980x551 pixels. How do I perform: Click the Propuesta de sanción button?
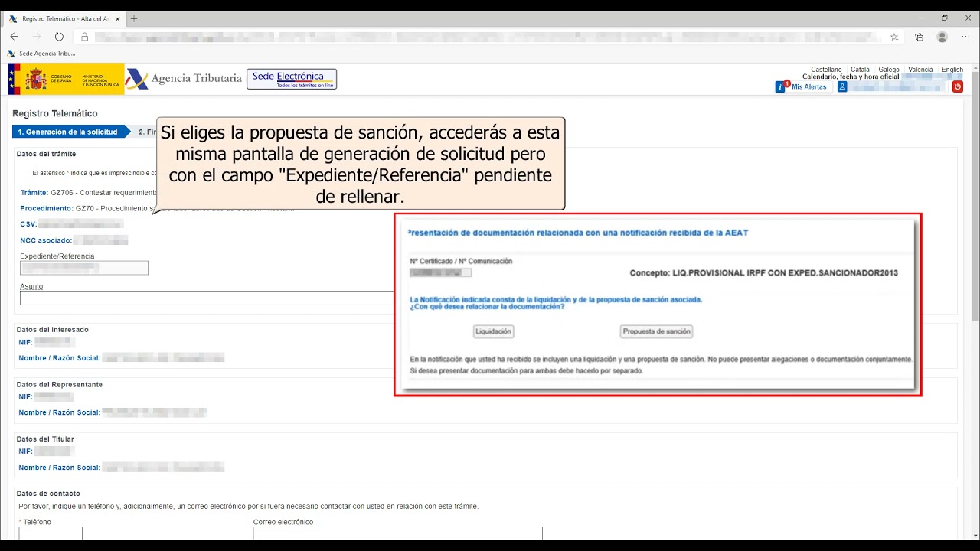click(x=656, y=331)
